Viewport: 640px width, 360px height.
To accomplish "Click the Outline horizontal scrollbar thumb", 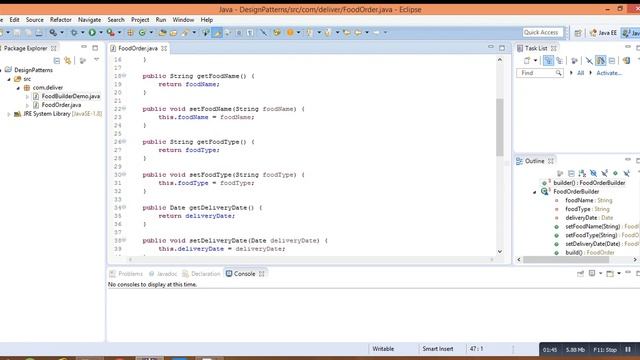I will (x=566, y=260).
